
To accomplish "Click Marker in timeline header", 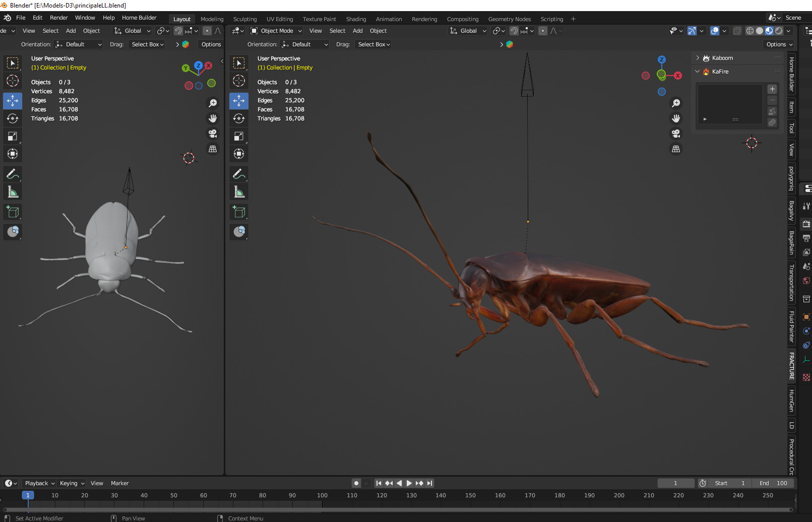I will (x=119, y=483).
